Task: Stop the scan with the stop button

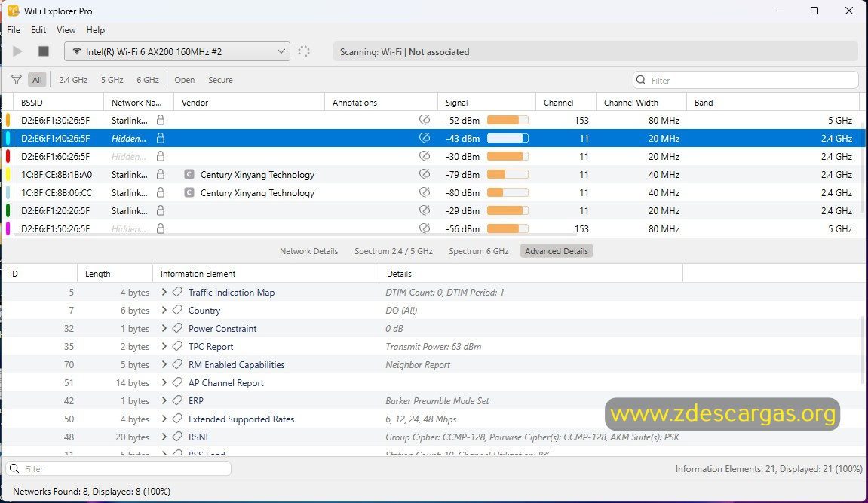Action: coord(43,51)
